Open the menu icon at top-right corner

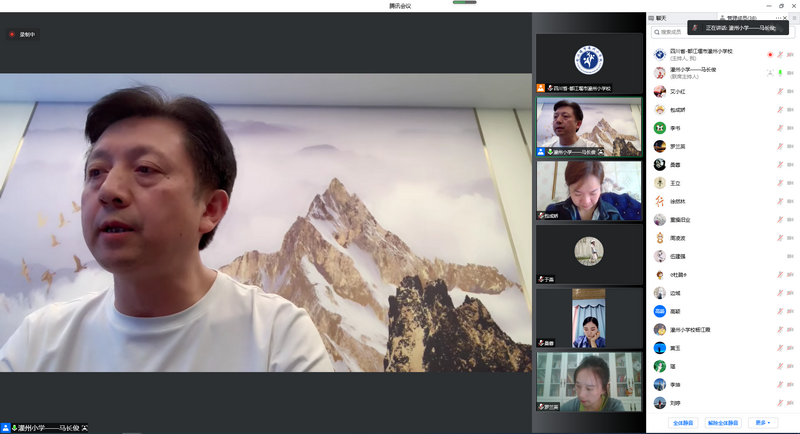(x=790, y=17)
